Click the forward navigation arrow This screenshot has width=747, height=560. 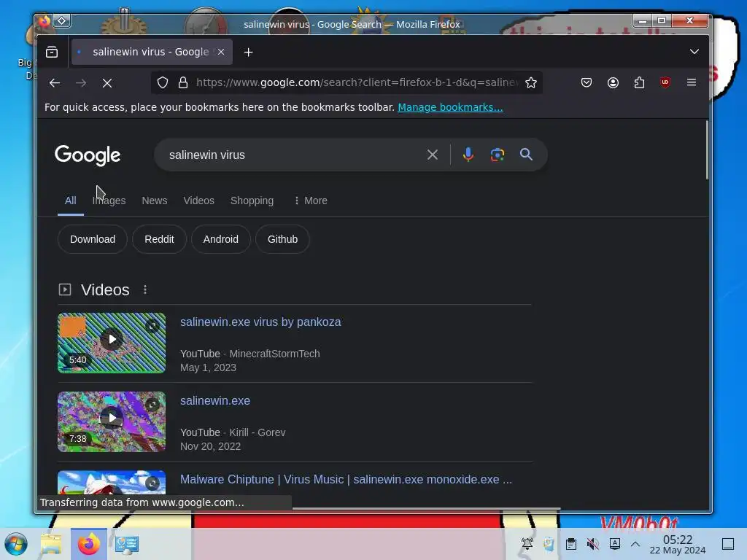pyautogui.click(x=81, y=83)
